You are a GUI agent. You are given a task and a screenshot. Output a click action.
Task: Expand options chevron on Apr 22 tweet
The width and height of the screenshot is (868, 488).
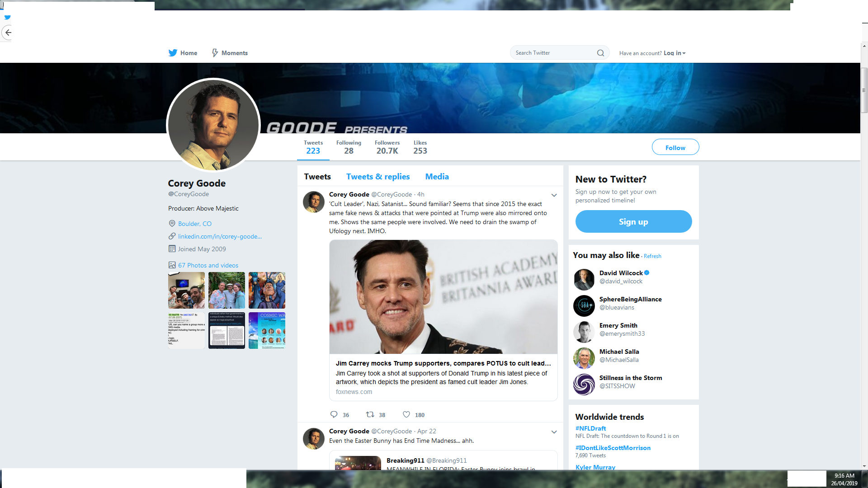pyautogui.click(x=554, y=432)
